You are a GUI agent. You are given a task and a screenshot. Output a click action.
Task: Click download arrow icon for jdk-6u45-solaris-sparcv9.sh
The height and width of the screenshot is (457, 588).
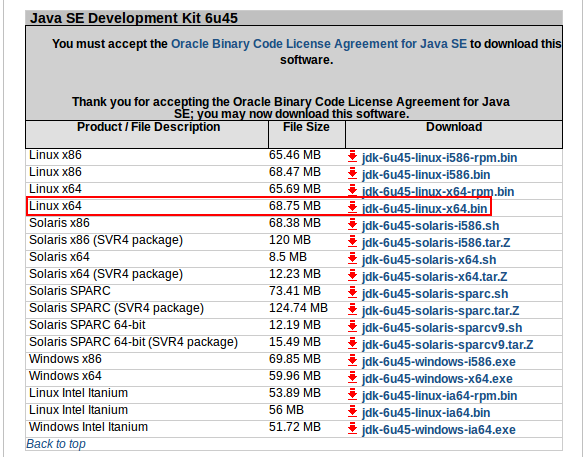click(x=352, y=327)
